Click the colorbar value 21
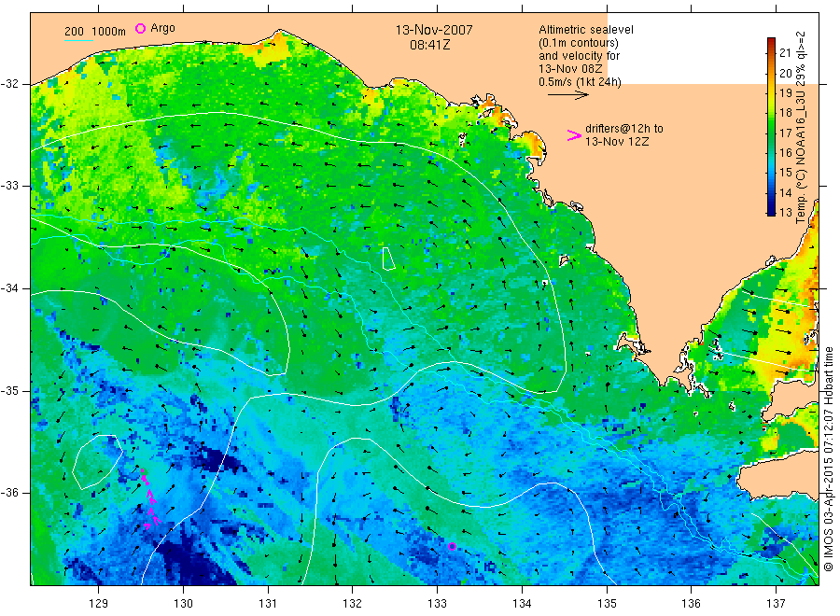This screenshot has width=840, height=616. tap(785, 52)
